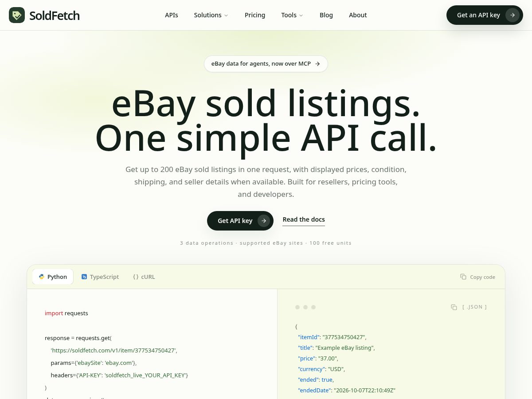Click the Get an API key header button
This screenshot has width=532, height=399.
point(485,15)
